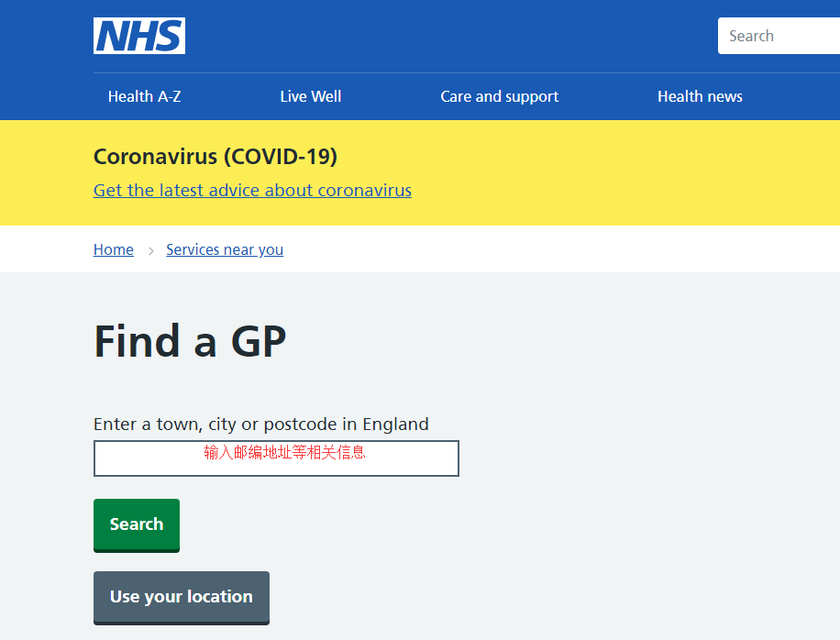Click empty blue header area beside the NHS logo
The image size is (840, 640).
click(440, 36)
